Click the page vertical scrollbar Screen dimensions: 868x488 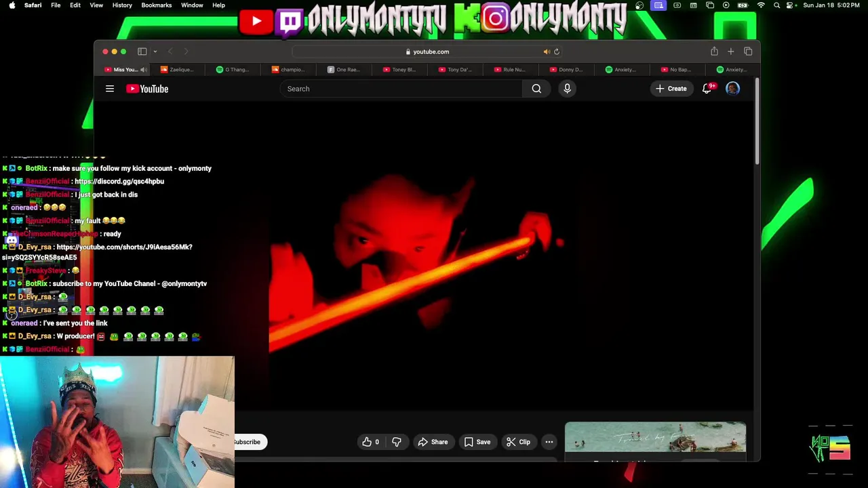point(757,122)
